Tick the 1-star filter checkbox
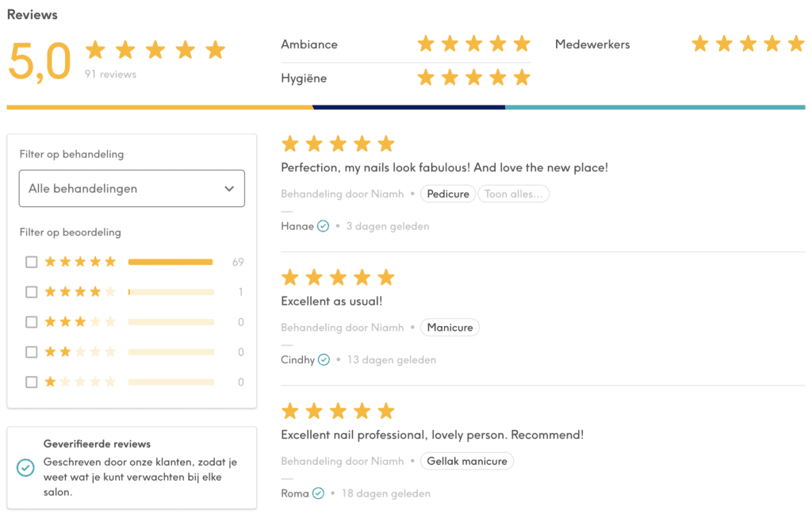 coord(32,382)
